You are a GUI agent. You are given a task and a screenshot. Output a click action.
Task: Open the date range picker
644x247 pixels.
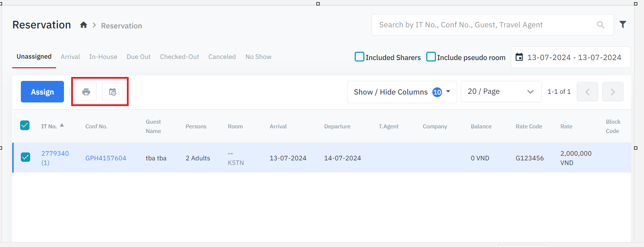(571, 57)
